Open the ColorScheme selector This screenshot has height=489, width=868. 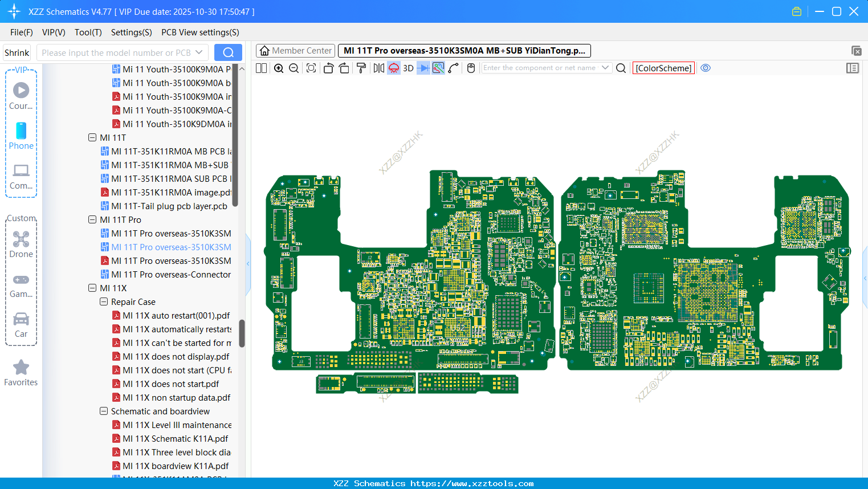663,68
